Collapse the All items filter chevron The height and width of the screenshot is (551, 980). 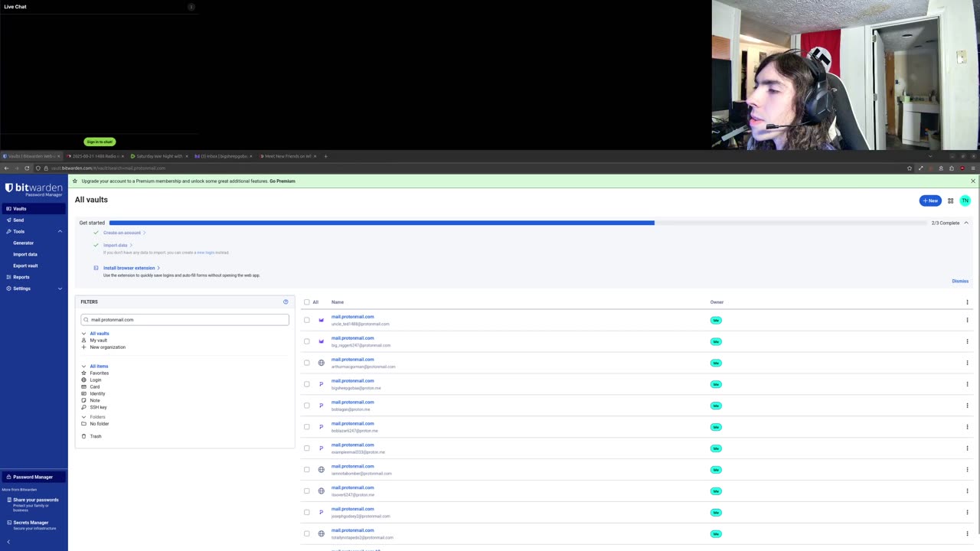84,367
